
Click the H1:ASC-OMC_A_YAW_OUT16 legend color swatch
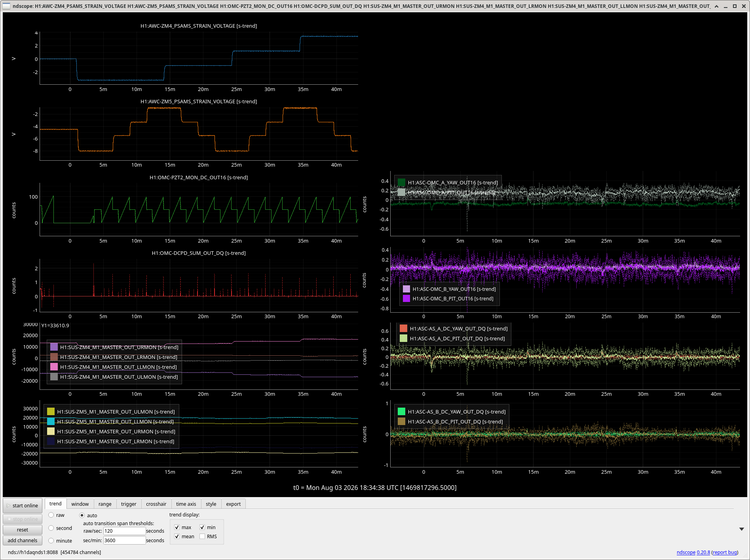[401, 182]
